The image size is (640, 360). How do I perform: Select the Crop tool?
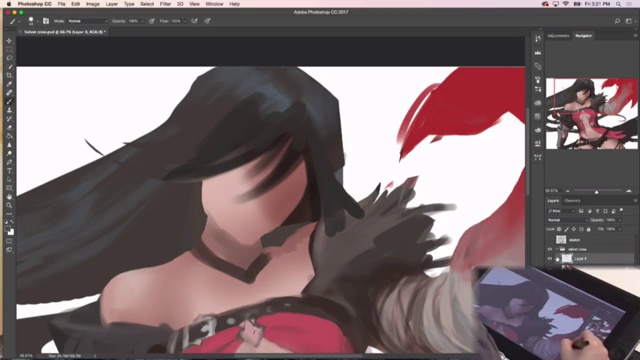(x=9, y=75)
